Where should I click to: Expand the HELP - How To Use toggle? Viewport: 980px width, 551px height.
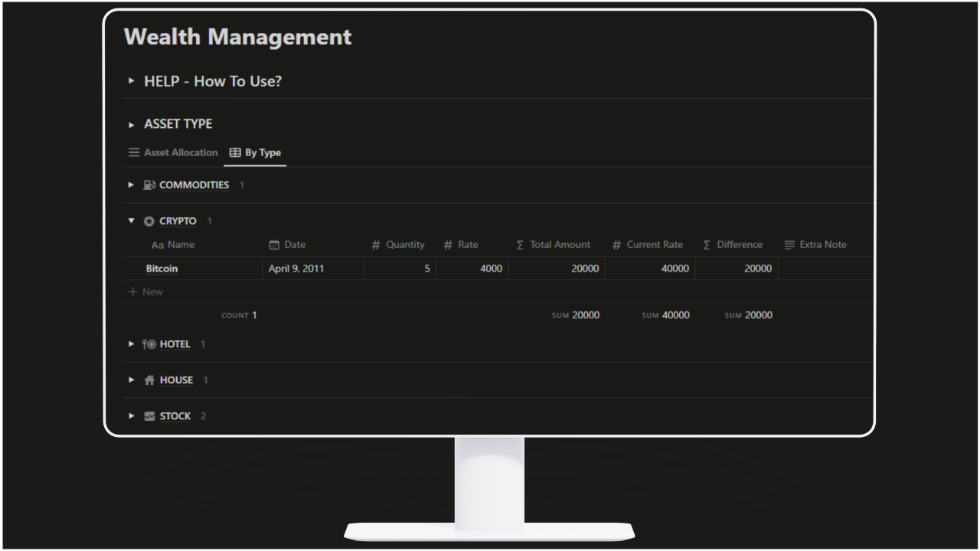coord(132,80)
